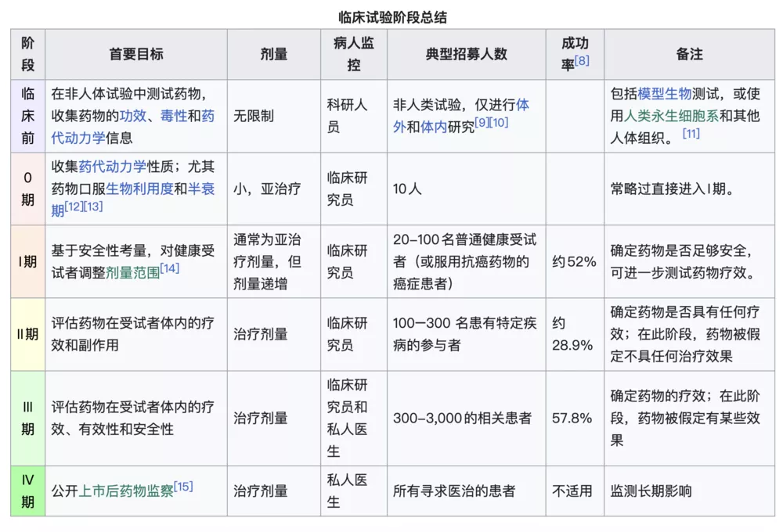The image size is (783, 532).
Task: Follow the 人类永生细胞系 link
Action: tap(671, 117)
